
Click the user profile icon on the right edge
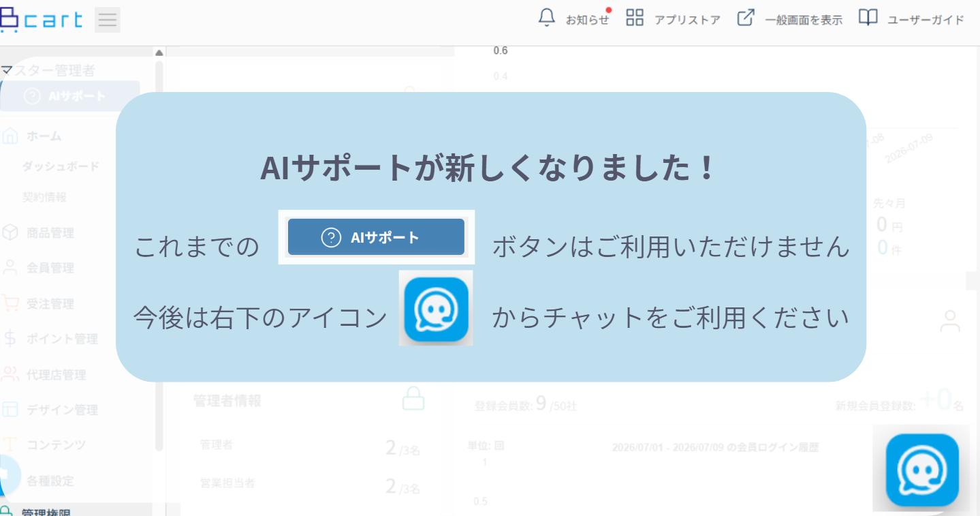coord(949,321)
